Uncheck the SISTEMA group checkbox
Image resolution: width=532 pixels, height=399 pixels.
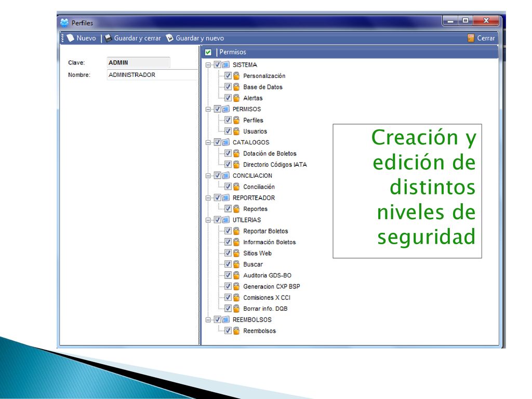pos(218,64)
